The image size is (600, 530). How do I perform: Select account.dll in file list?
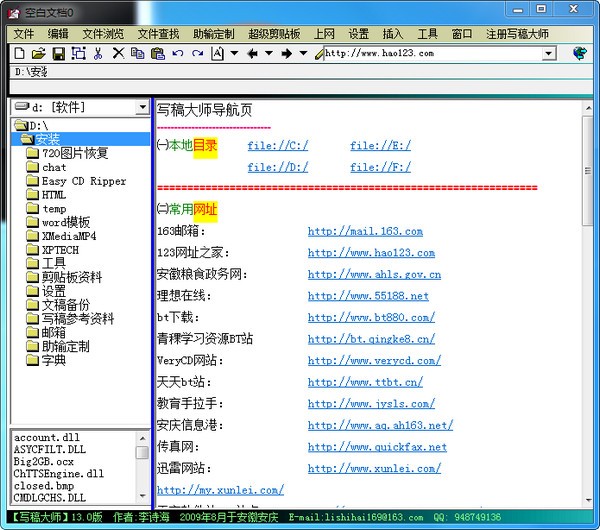(47, 437)
